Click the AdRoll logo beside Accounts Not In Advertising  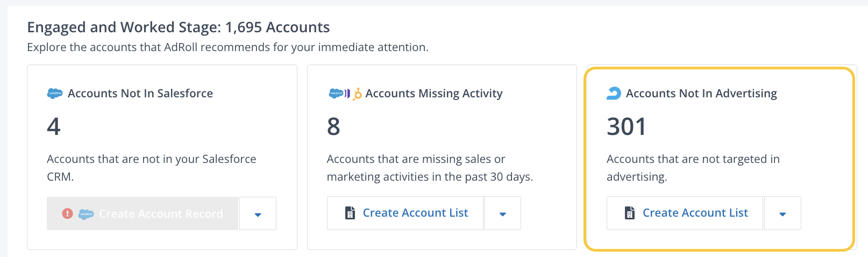point(614,94)
